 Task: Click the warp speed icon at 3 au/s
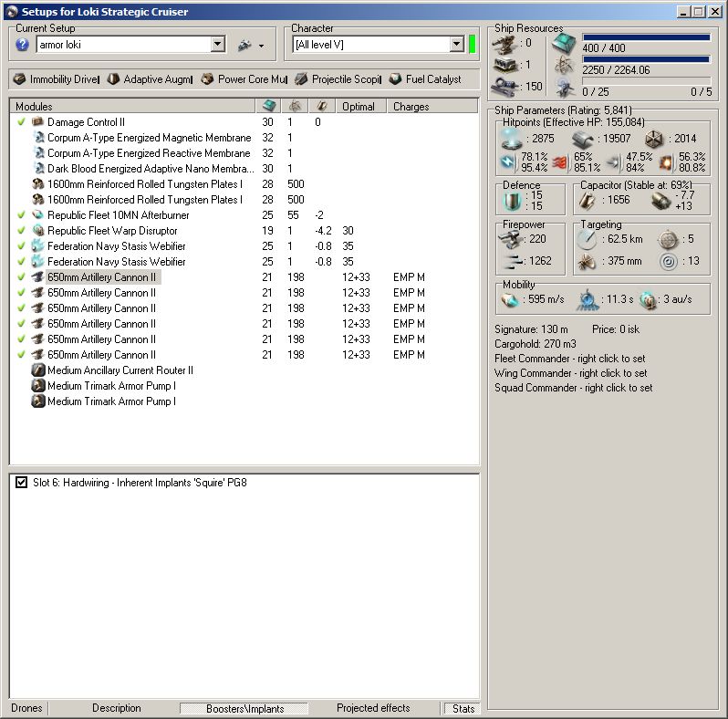coord(648,300)
